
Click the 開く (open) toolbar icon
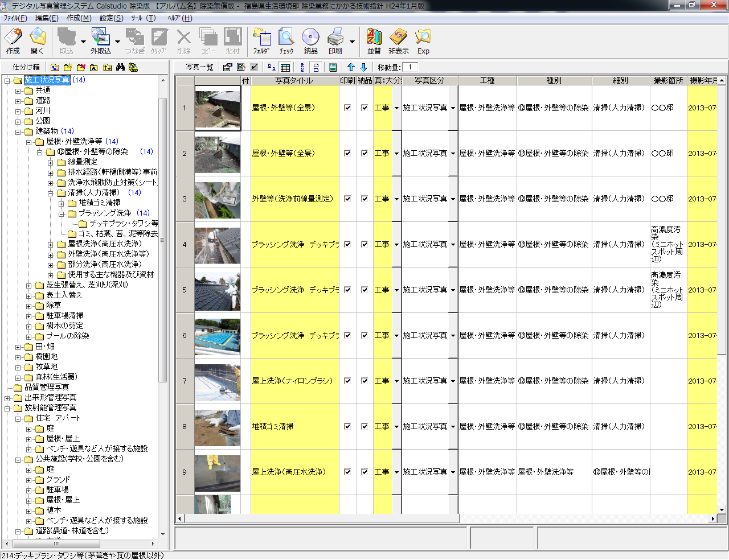click(x=38, y=41)
